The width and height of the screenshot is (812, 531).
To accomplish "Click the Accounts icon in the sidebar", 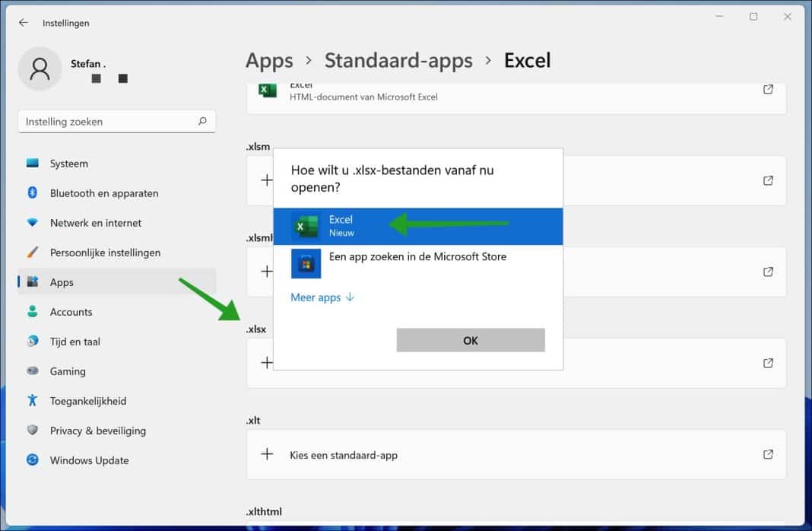I will point(32,312).
